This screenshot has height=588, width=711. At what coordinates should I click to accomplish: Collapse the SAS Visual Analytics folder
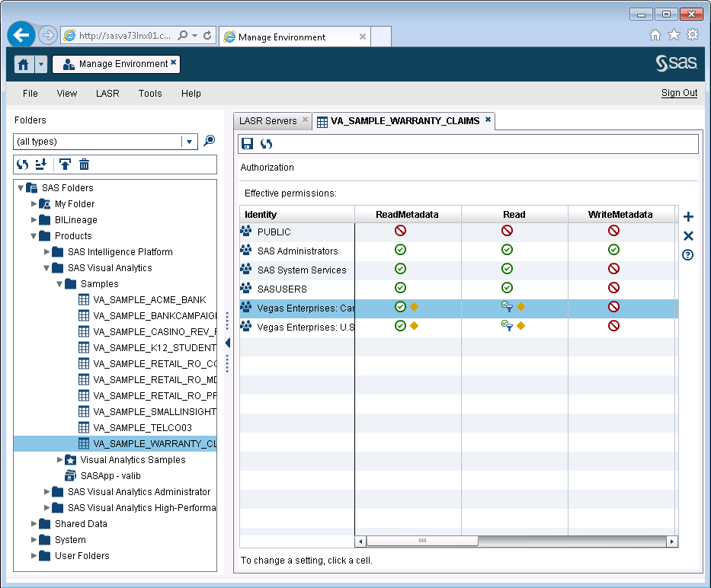(46, 268)
